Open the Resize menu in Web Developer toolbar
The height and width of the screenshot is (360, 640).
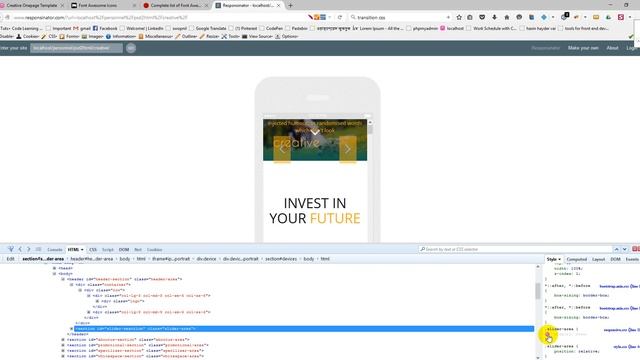tap(209, 36)
